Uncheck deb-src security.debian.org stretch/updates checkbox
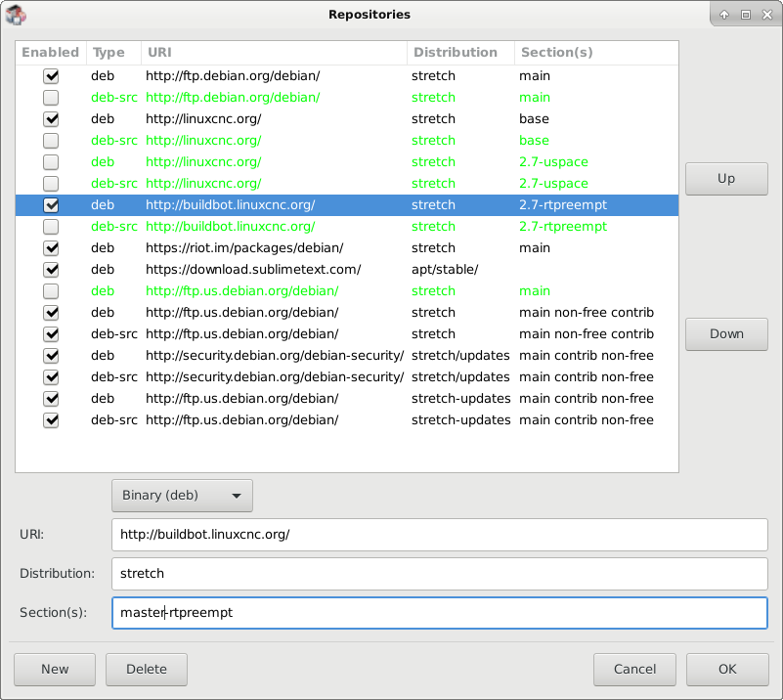783x700 pixels. pos(51,376)
